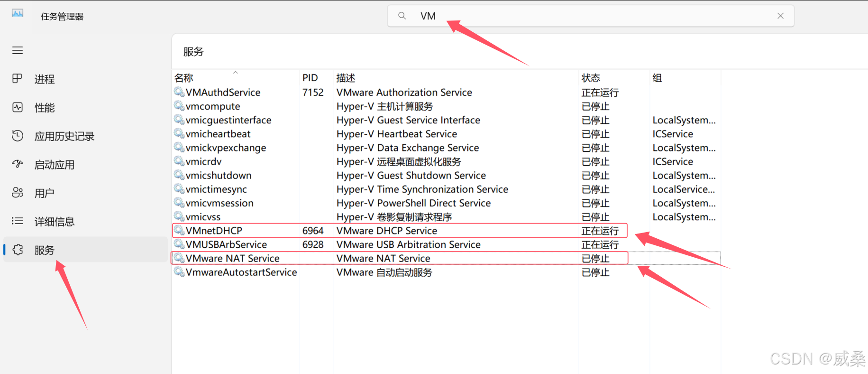Click the VMware NAT Service icon
Screen dimensions: 868x374
(179, 258)
